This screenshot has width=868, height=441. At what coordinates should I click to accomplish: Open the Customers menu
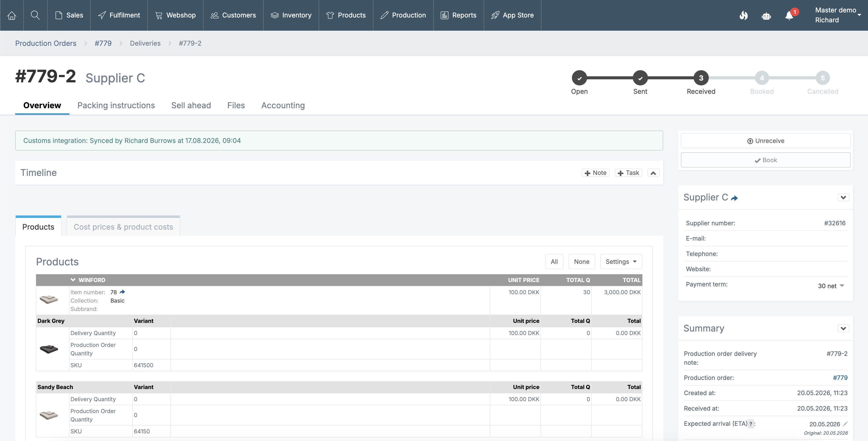(233, 15)
